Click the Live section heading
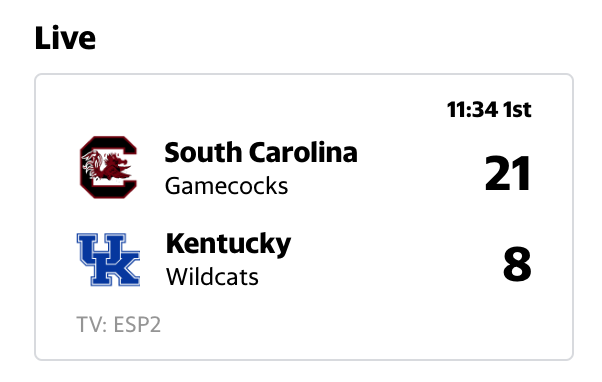Screen dimensions: 602x382 click(x=65, y=38)
